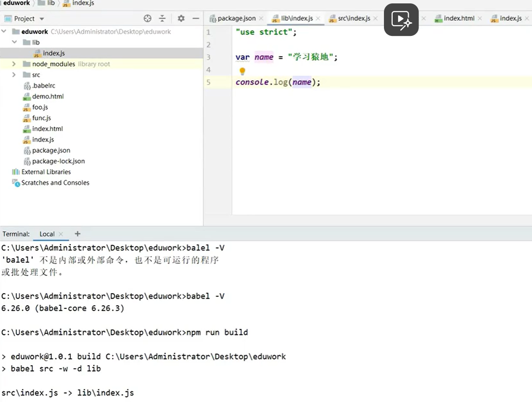The image size is (532, 402).
Task: Click 'babel src -w -d lib' terminal line
Action: [x=51, y=368]
